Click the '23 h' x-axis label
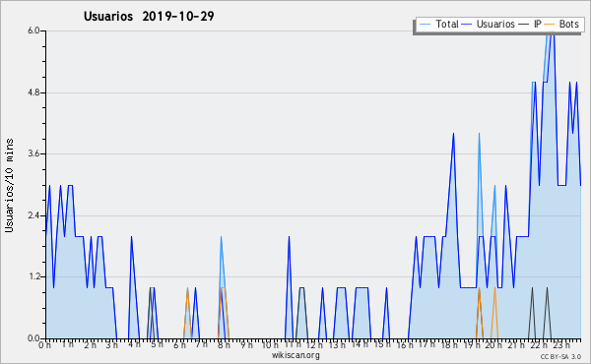Image resolution: width=591 pixels, height=364 pixels. point(561,344)
